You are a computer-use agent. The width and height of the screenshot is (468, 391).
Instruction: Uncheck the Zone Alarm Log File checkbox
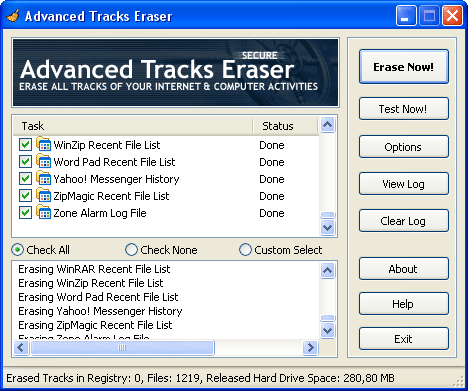25,213
